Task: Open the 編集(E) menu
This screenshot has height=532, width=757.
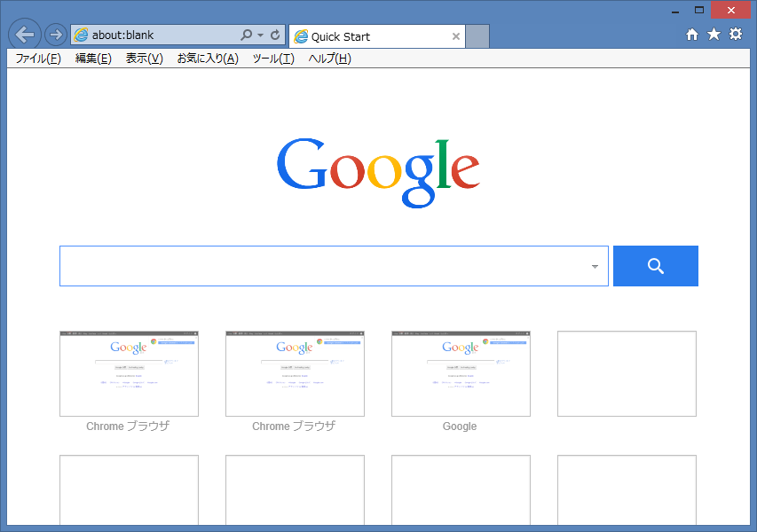Action: pyautogui.click(x=93, y=59)
